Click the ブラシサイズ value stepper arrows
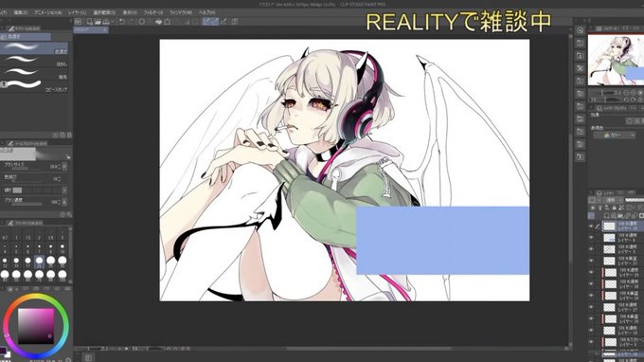The width and height of the screenshot is (644, 362). pyautogui.click(x=60, y=167)
